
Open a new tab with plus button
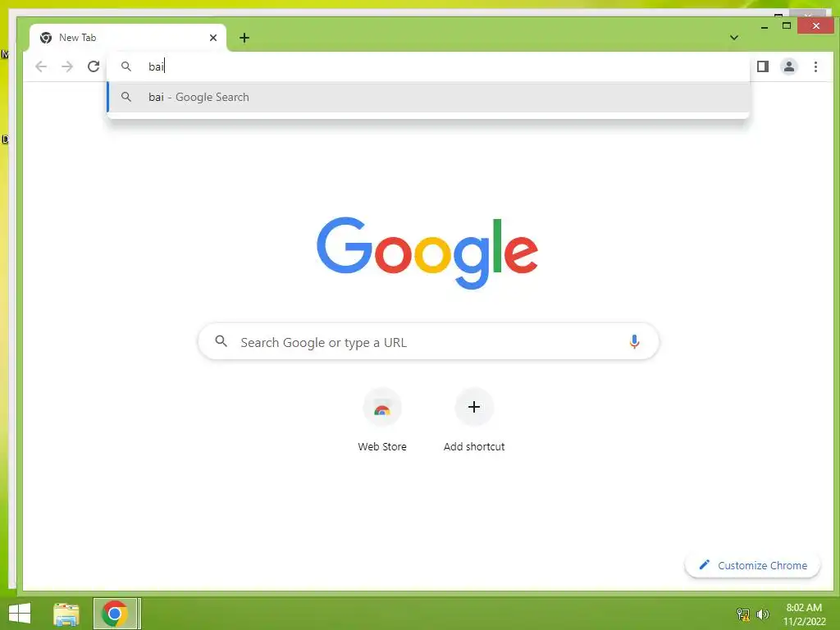(244, 38)
